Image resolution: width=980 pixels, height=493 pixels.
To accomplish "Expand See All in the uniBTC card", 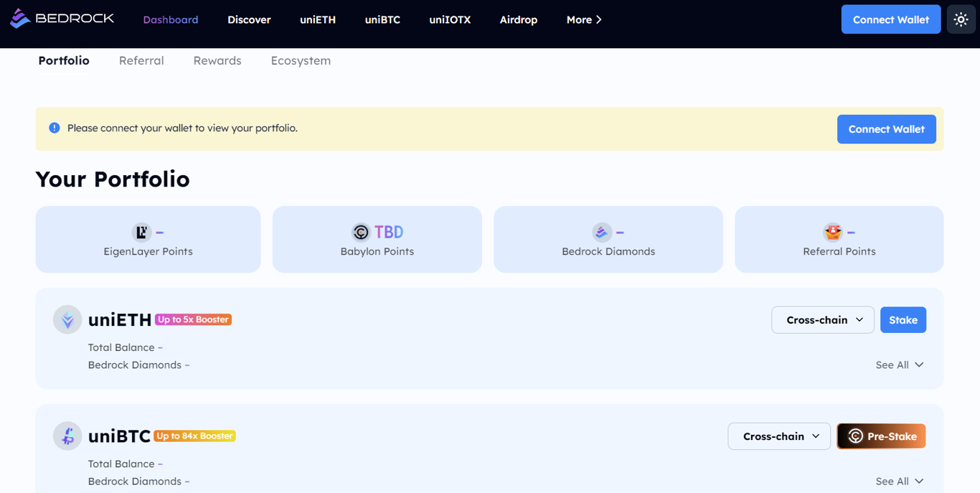I will (x=900, y=481).
